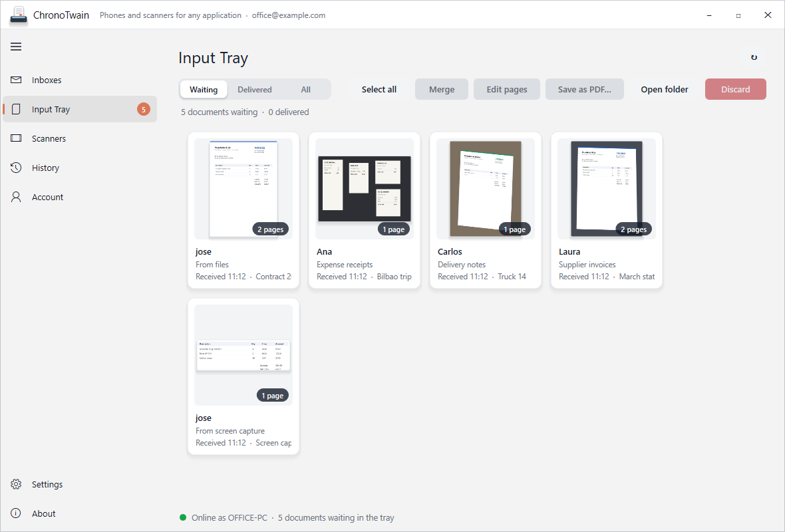
Task: Open Inboxes in the sidebar
Action: (80, 80)
